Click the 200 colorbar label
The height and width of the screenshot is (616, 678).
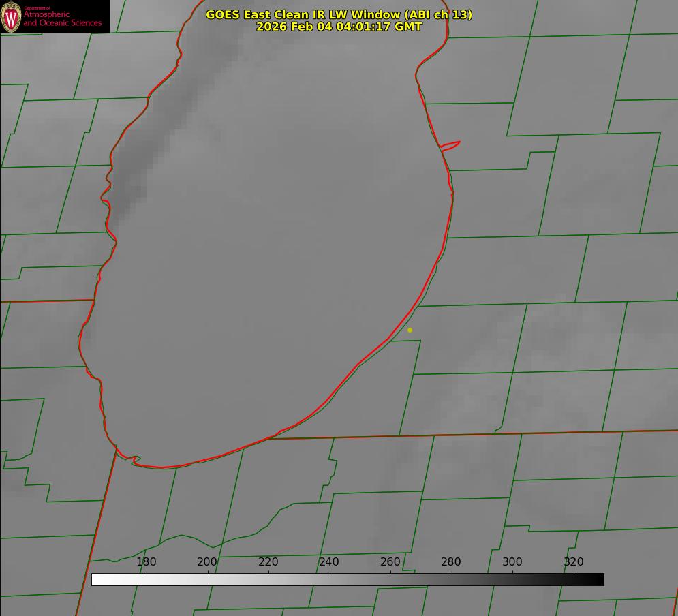click(207, 561)
